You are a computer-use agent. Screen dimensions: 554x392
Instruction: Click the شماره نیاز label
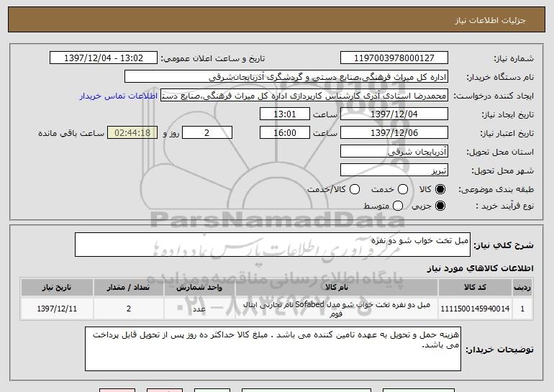coord(514,58)
